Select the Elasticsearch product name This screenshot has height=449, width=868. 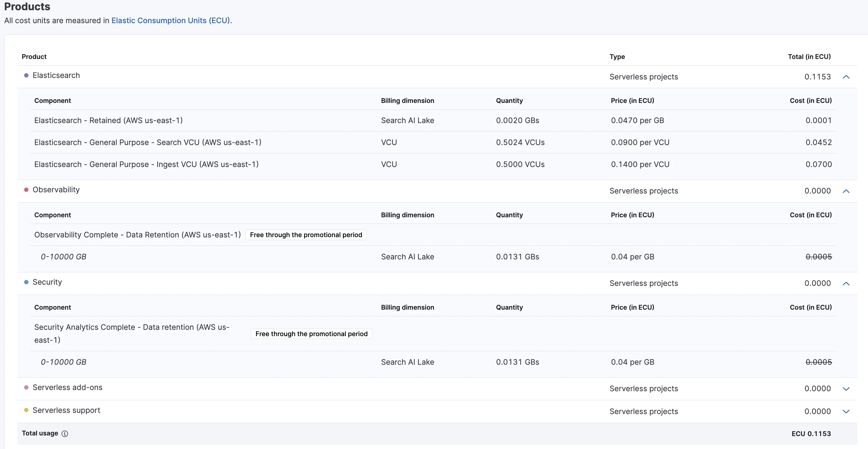(56, 75)
